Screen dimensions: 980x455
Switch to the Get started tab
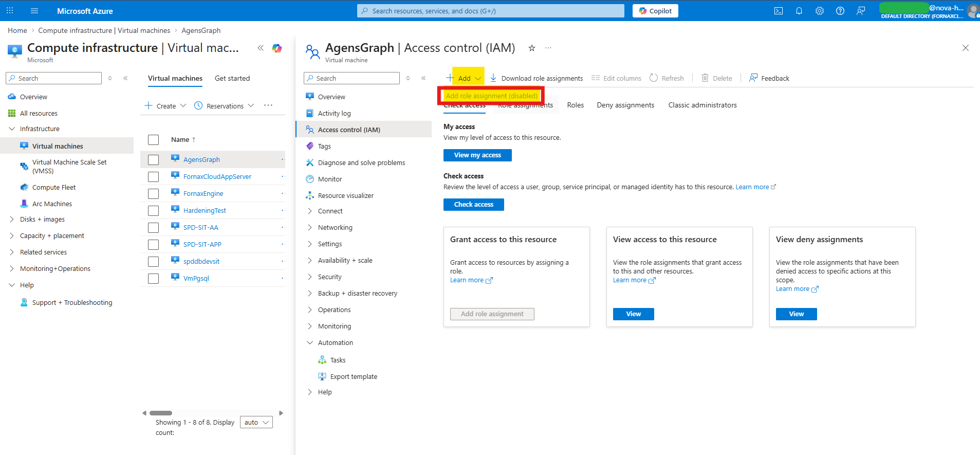tap(232, 78)
